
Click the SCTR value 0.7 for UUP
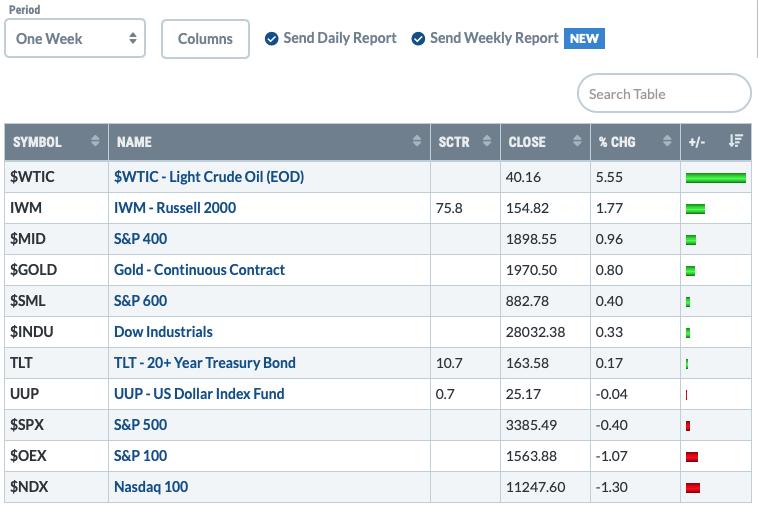(x=445, y=393)
